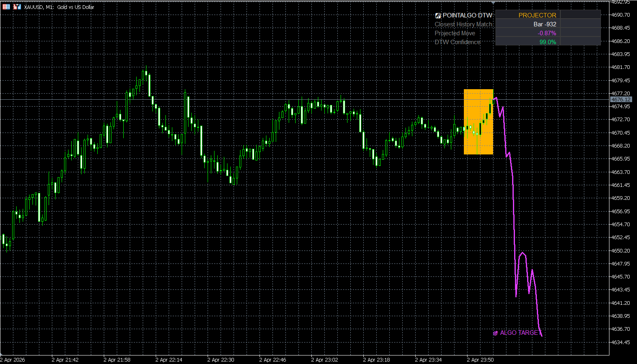Click the 2 Apr 21:42 time axis label
This screenshot has height=364, width=637.
(x=65, y=360)
